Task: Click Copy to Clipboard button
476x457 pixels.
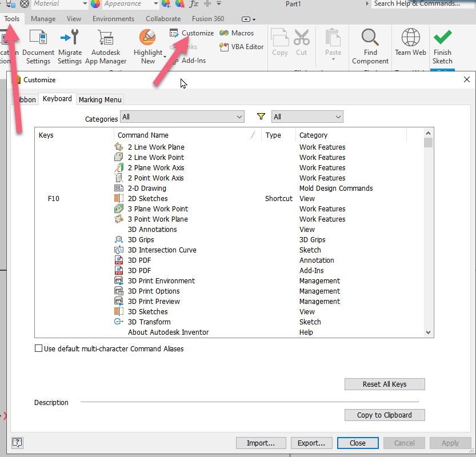Action: 385,415
